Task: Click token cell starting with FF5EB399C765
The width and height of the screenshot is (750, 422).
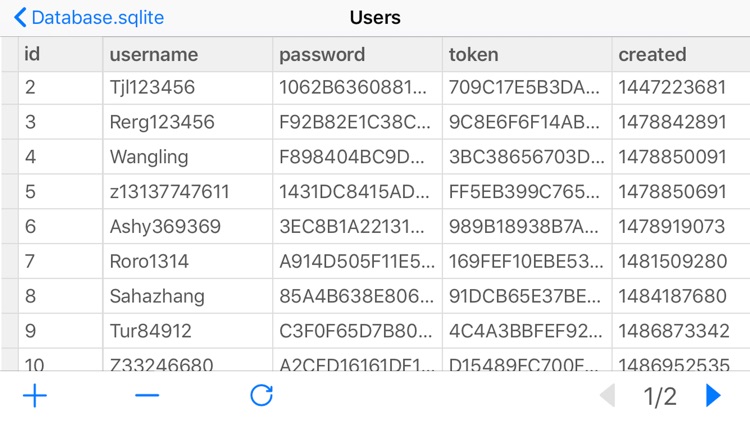Action: tap(527, 192)
